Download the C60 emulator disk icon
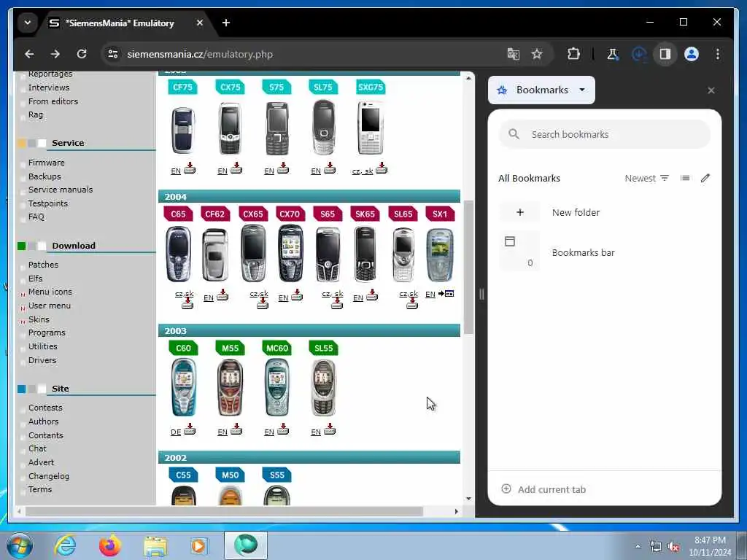The height and width of the screenshot is (560, 747). pyautogui.click(x=190, y=429)
